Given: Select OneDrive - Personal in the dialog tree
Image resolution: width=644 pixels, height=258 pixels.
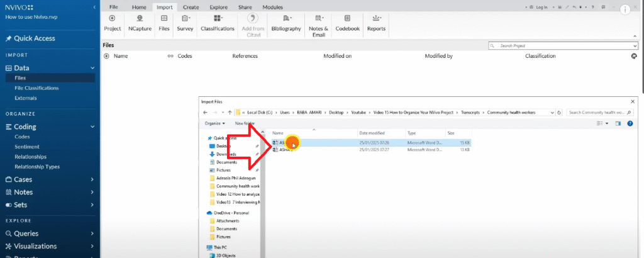Looking at the screenshot, I should tap(228, 213).
